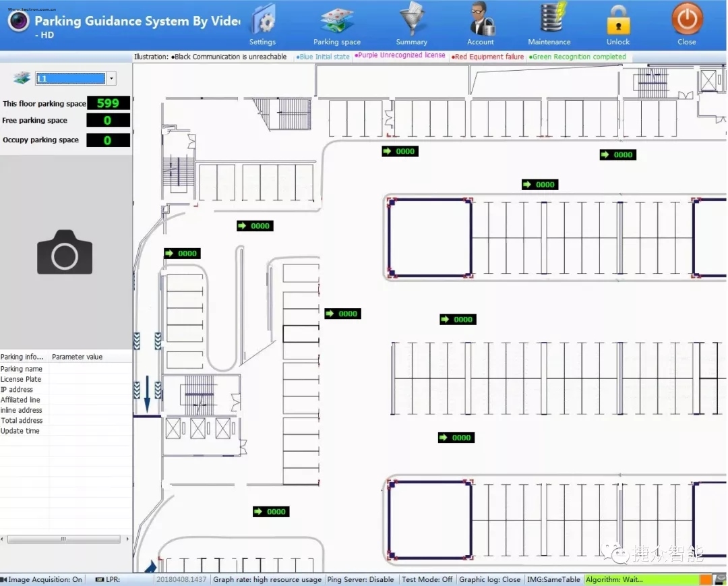Click the green Algorithm: Wait status

(642, 579)
